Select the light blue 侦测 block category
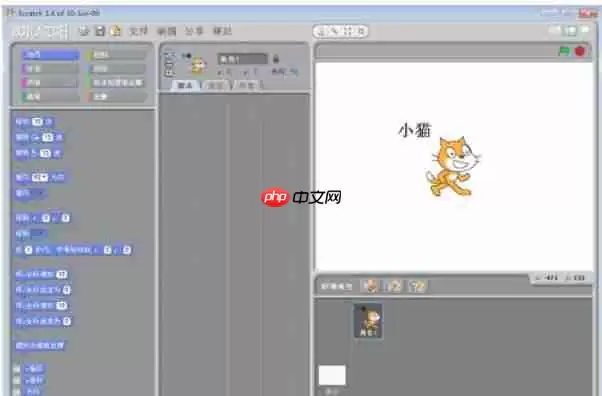 point(117,69)
